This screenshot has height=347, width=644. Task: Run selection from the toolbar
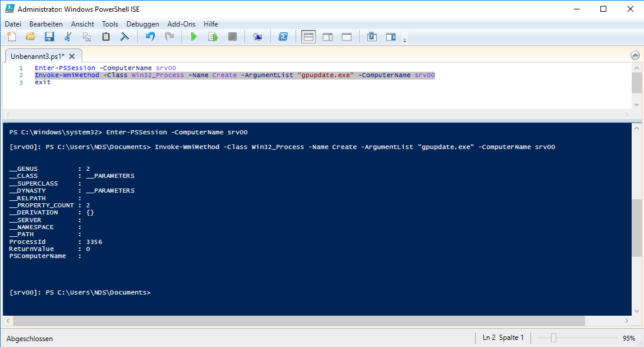[x=213, y=37]
